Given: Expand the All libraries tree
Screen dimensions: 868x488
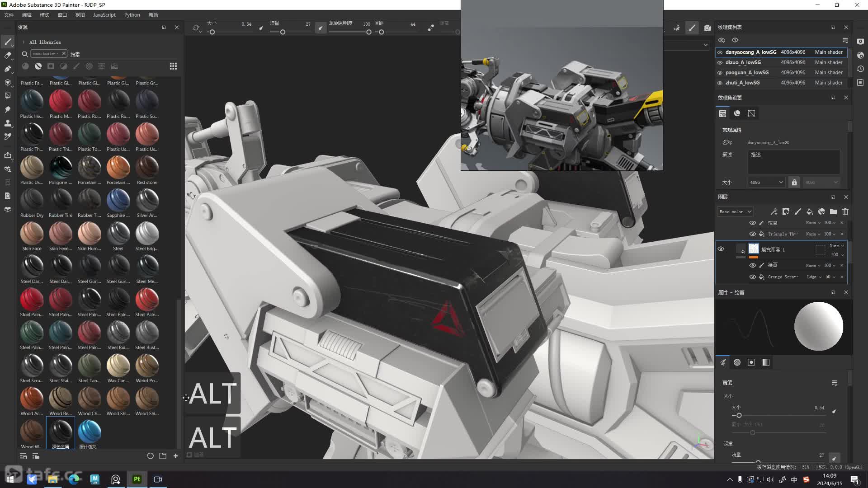Looking at the screenshot, I should coord(24,42).
